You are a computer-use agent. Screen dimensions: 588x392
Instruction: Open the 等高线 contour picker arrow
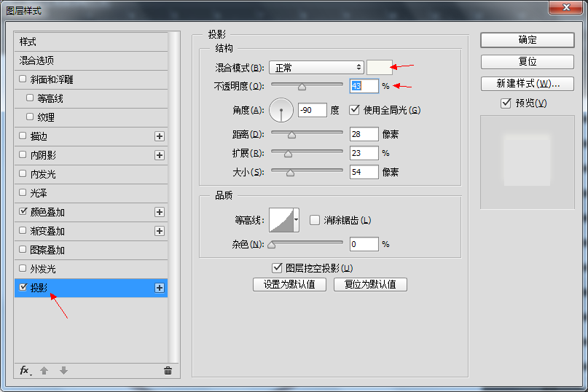pyautogui.click(x=297, y=220)
